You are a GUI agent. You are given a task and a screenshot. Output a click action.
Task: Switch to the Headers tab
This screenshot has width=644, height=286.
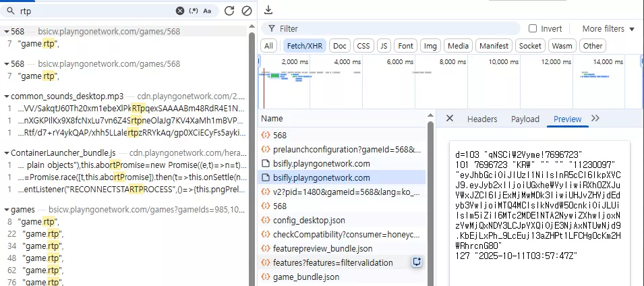[482, 119]
